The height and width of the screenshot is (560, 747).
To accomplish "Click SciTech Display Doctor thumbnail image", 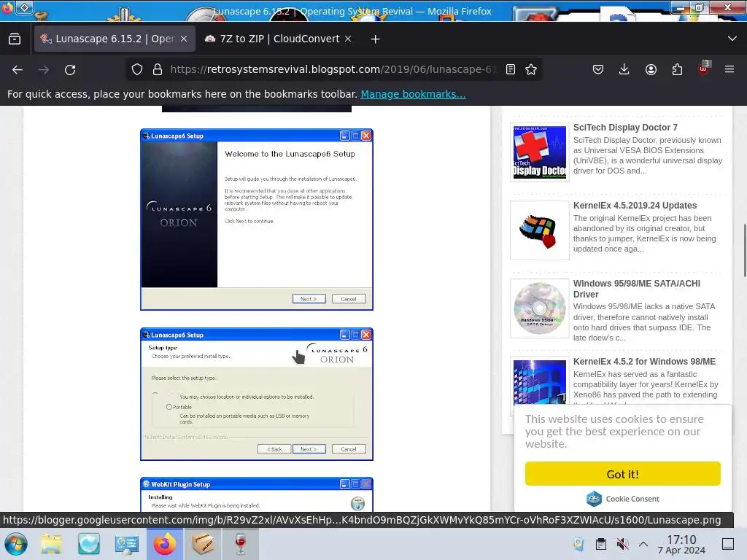I will tap(540, 152).
